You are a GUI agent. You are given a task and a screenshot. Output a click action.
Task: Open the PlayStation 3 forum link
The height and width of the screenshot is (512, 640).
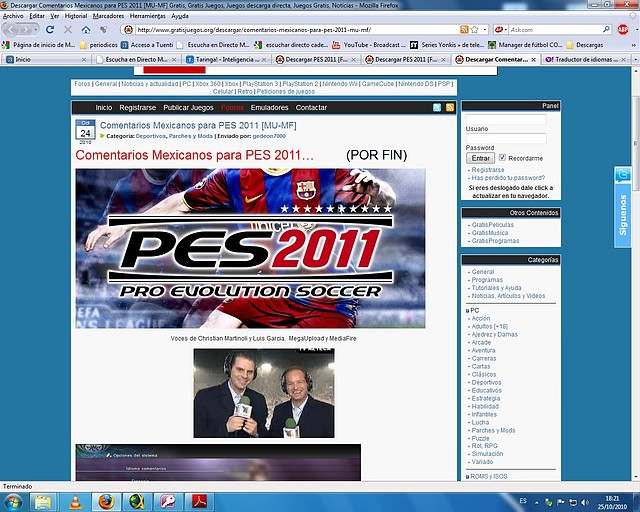coord(260,84)
